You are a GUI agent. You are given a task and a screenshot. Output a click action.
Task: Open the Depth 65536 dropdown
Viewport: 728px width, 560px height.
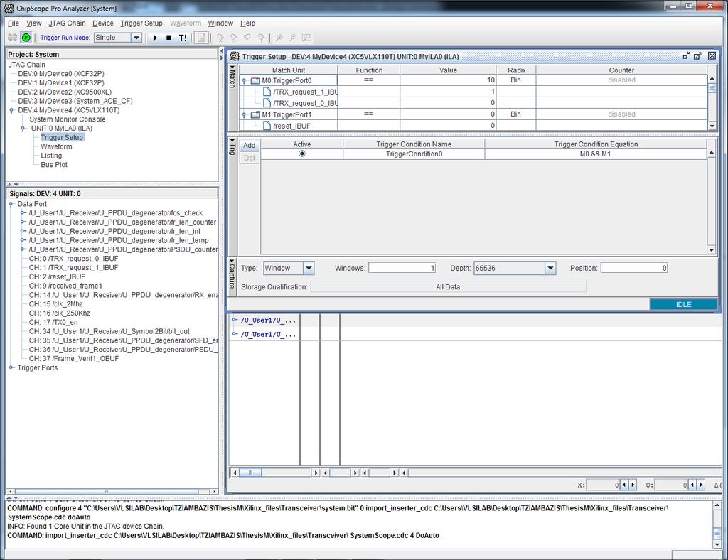click(x=550, y=268)
